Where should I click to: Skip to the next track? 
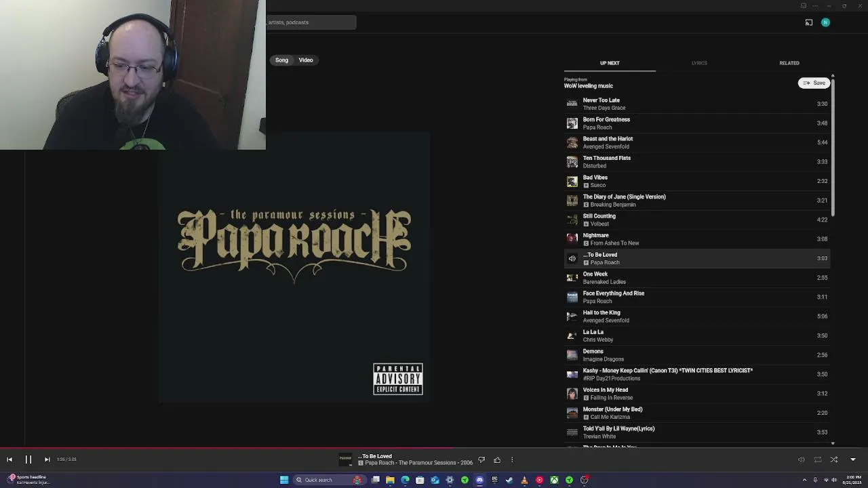(x=47, y=460)
